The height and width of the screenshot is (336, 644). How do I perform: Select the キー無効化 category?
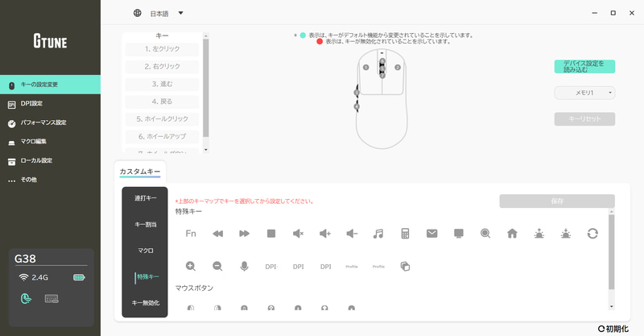point(145,303)
